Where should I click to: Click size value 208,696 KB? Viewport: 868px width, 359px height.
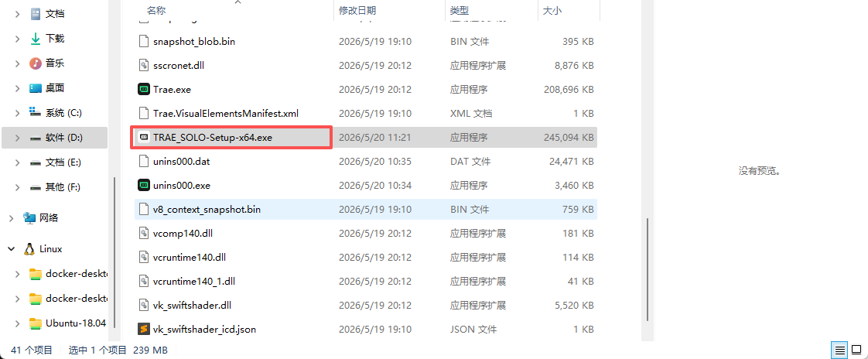click(x=569, y=89)
